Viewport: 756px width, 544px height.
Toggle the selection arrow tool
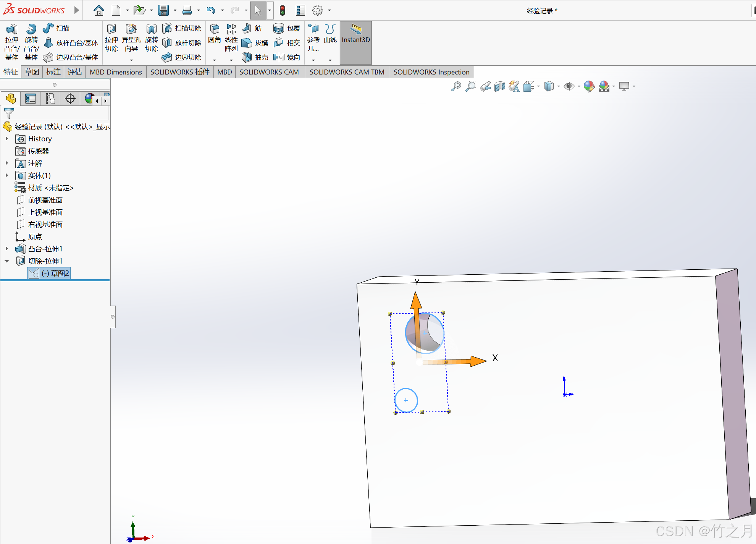tap(258, 10)
